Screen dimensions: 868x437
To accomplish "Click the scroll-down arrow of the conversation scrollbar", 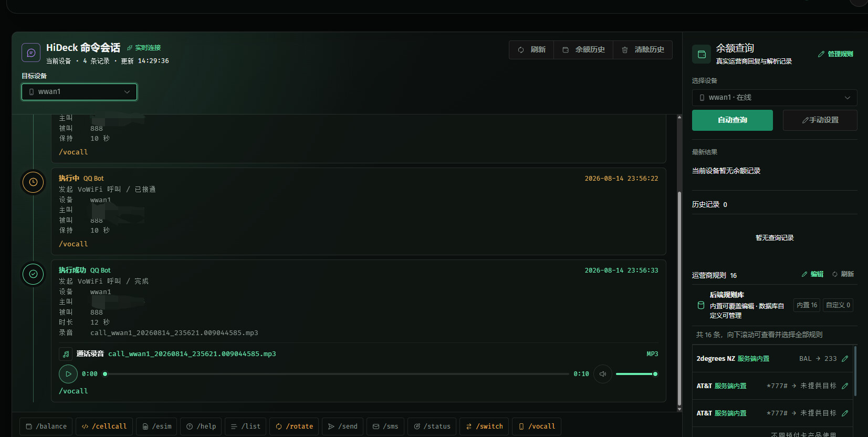I will (679, 409).
